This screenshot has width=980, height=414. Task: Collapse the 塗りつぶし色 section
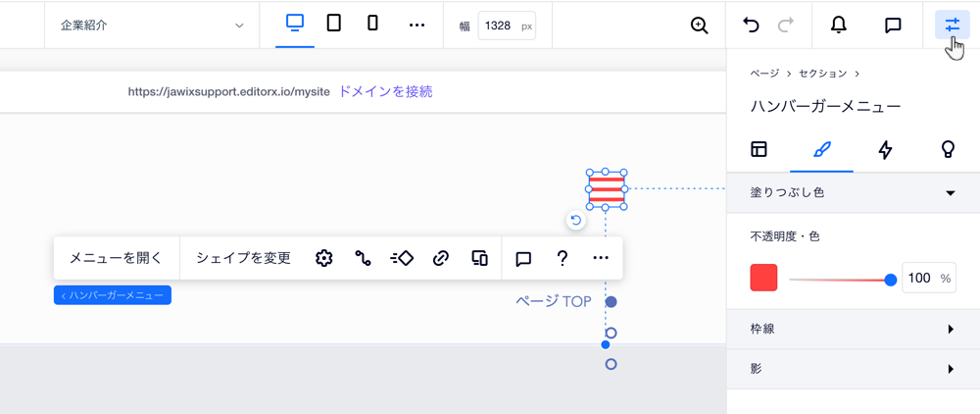coord(854,192)
